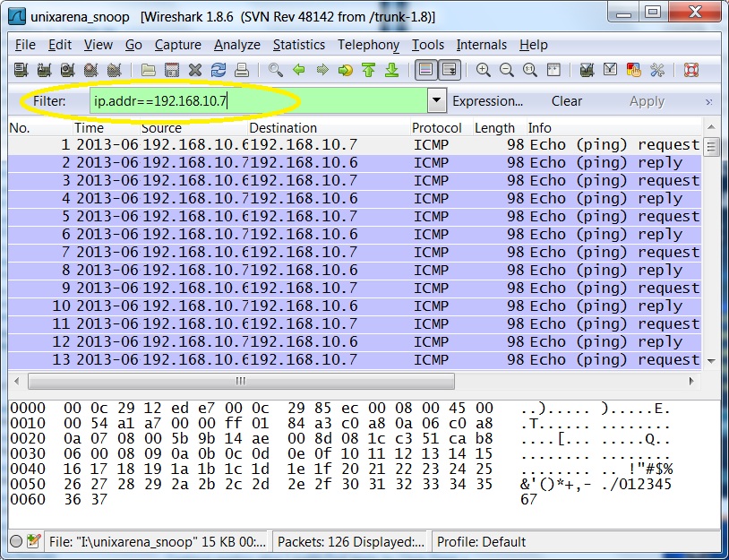The image size is (729, 560).
Task: Open preferences with tools icon
Action: point(657,70)
